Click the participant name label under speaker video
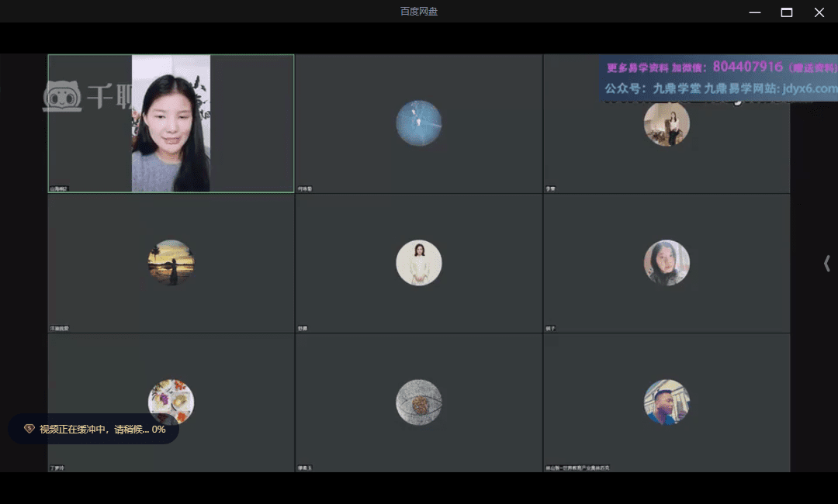The image size is (838, 504). [x=61, y=188]
